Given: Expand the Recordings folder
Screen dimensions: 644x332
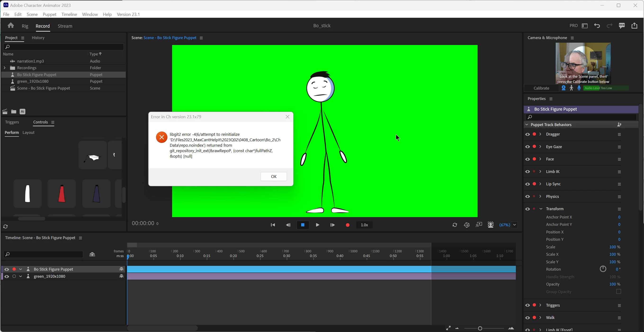Looking at the screenshot, I should [4, 68].
